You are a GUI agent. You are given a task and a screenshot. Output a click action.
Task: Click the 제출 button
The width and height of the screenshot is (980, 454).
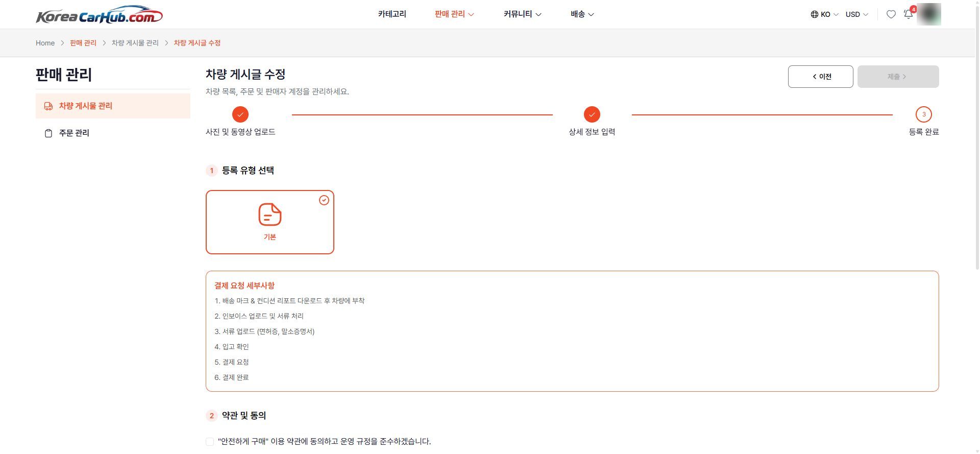pyautogui.click(x=898, y=77)
